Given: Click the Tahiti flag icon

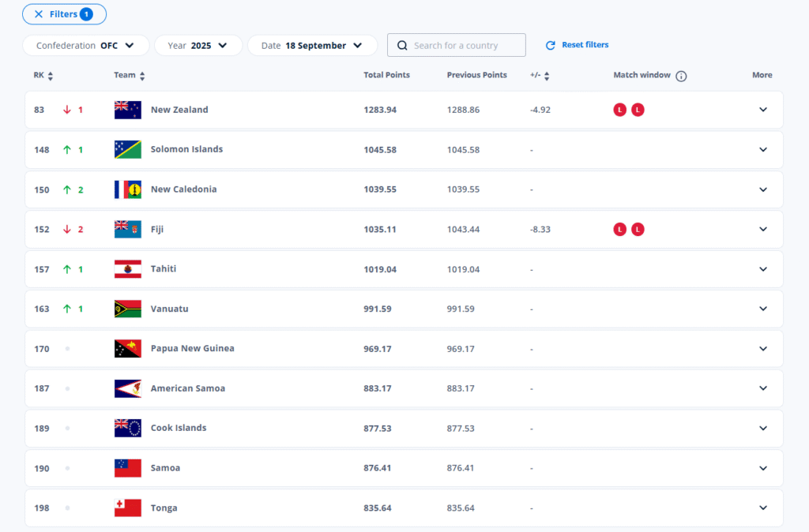Looking at the screenshot, I should coord(127,269).
